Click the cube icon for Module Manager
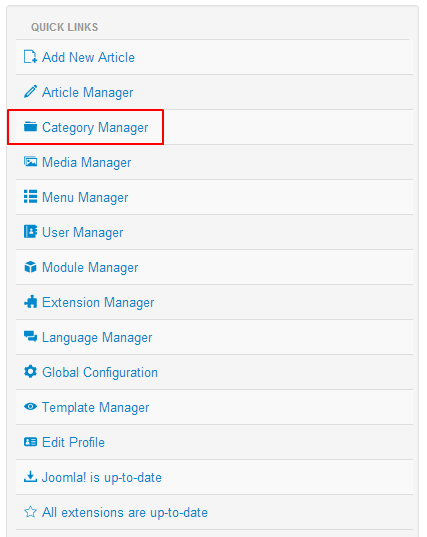The height and width of the screenshot is (537, 427). [x=30, y=267]
